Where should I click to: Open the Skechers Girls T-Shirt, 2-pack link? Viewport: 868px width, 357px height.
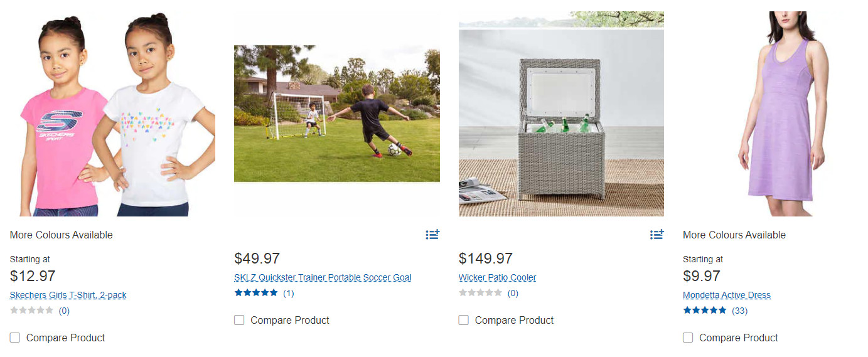click(68, 295)
